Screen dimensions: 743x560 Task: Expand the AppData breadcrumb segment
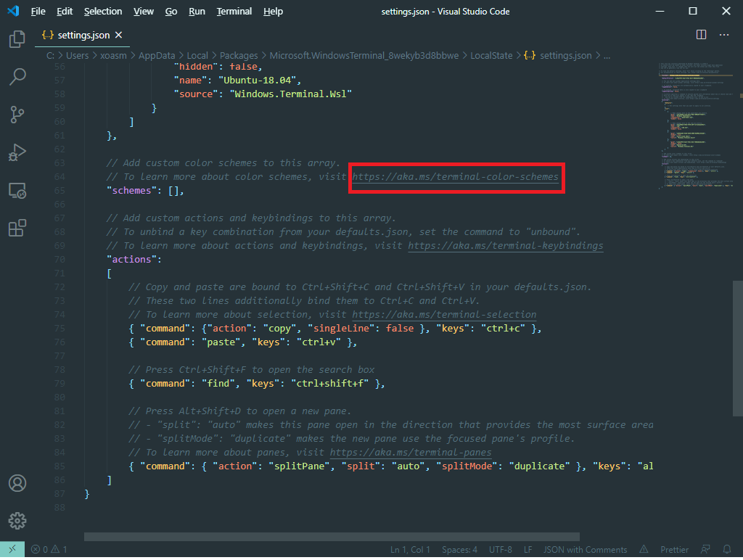click(x=157, y=55)
